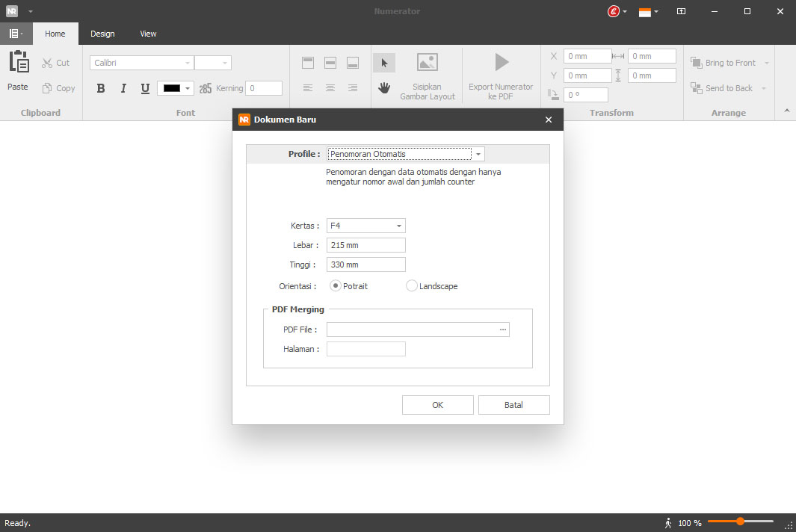Viewport: 796px width, 532px height.
Task: Click Export Numerator ke PDF icon
Action: click(501, 62)
